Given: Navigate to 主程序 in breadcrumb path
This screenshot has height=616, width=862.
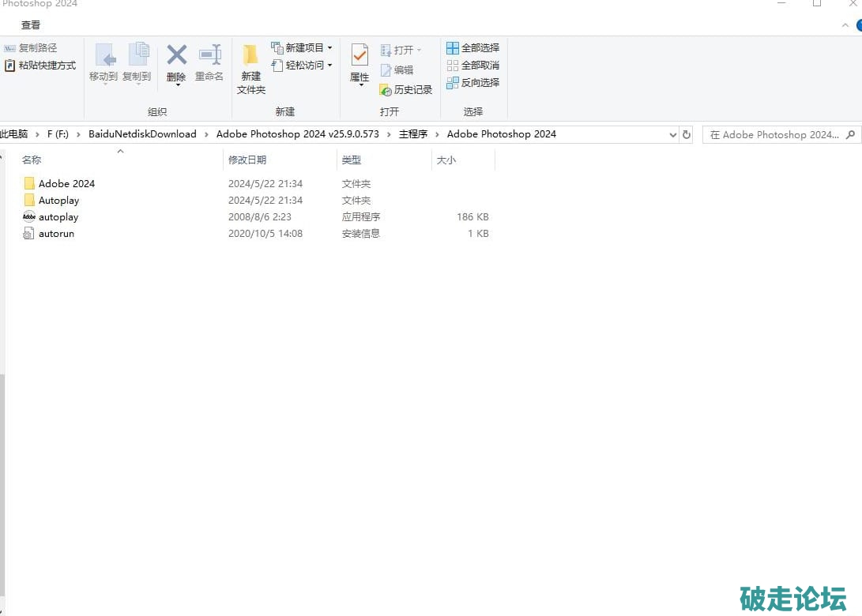Looking at the screenshot, I should point(412,134).
